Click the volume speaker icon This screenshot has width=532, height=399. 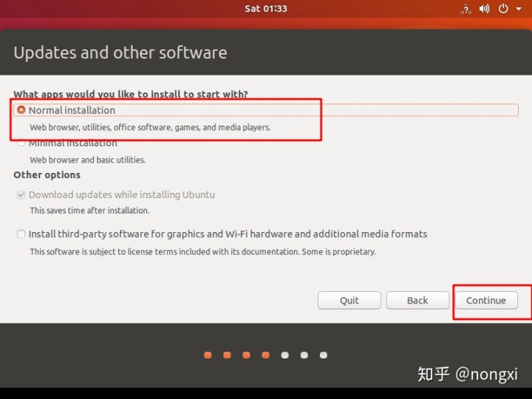(484, 9)
